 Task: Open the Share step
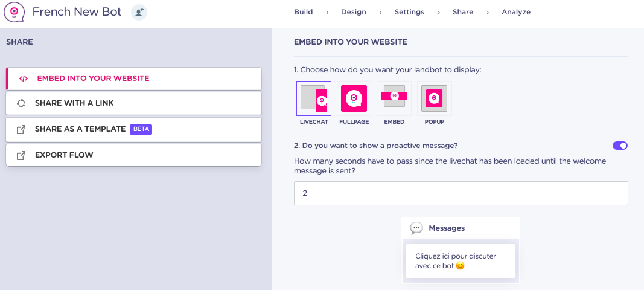coord(463,12)
